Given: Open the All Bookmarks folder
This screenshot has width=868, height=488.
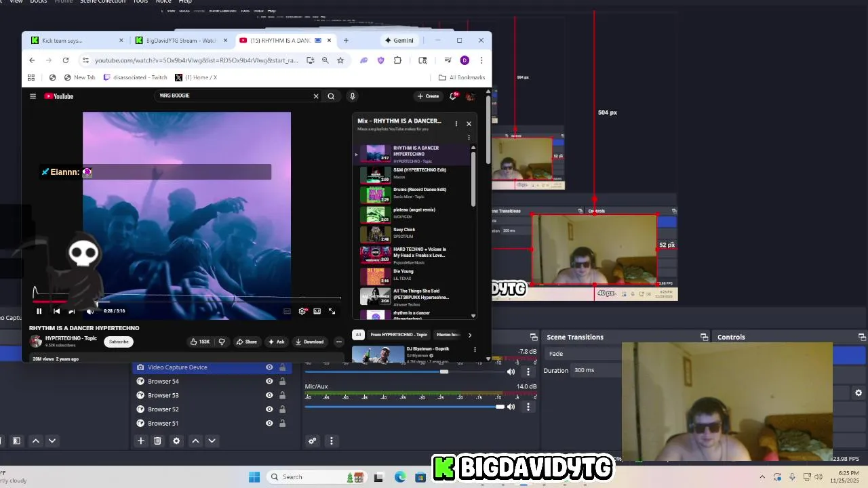Looking at the screenshot, I should pyautogui.click(x=462, y=77).
